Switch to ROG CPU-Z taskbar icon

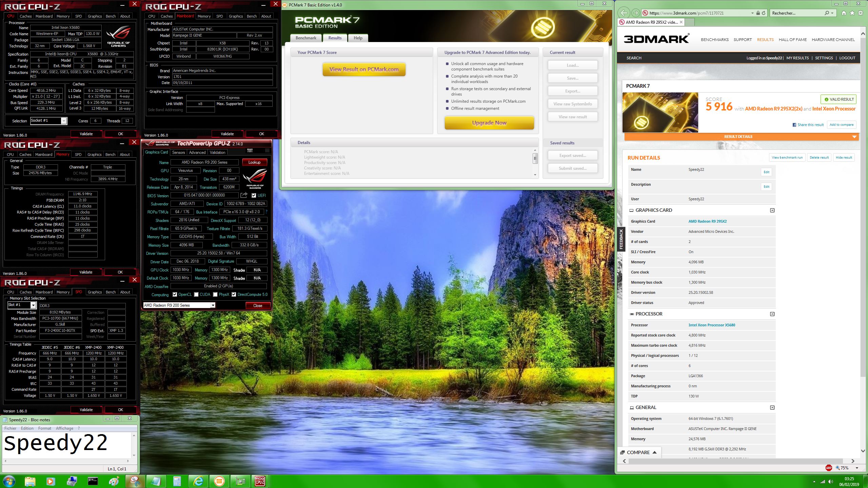tap(260, 481)
